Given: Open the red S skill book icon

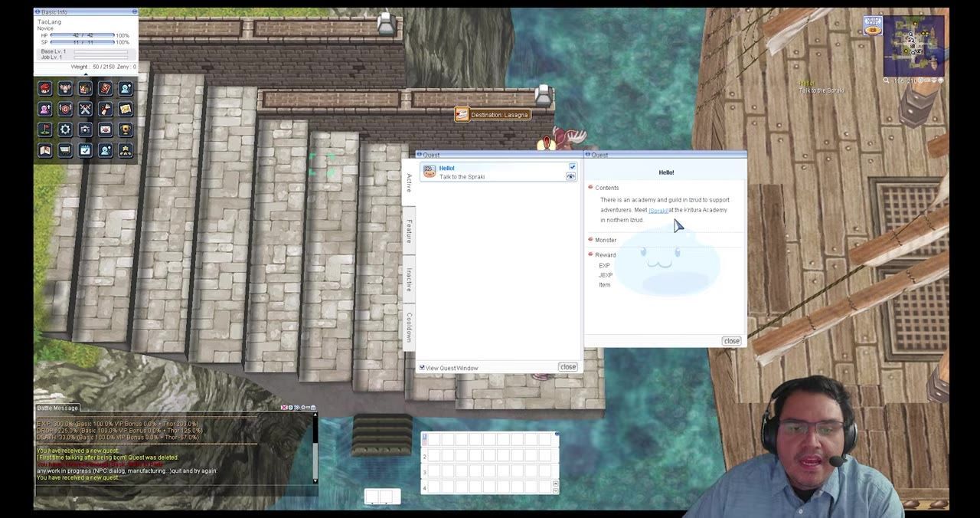Looking at the screenshot, I should point(105,89).
